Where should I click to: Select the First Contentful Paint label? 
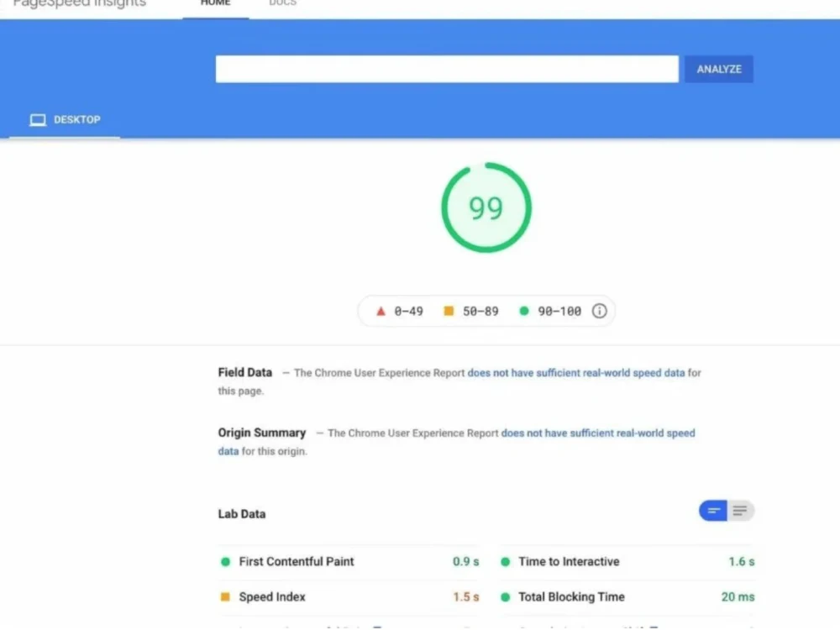297,561
